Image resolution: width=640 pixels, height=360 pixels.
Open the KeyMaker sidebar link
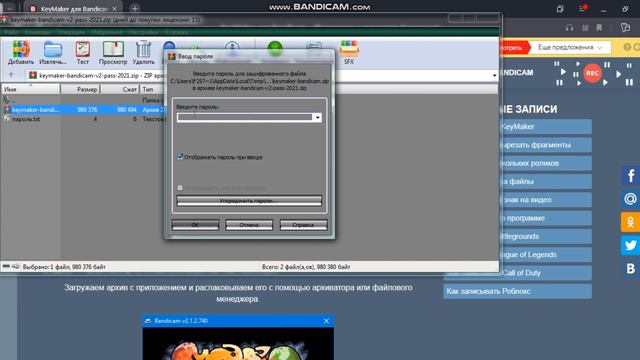pos(546,127)
